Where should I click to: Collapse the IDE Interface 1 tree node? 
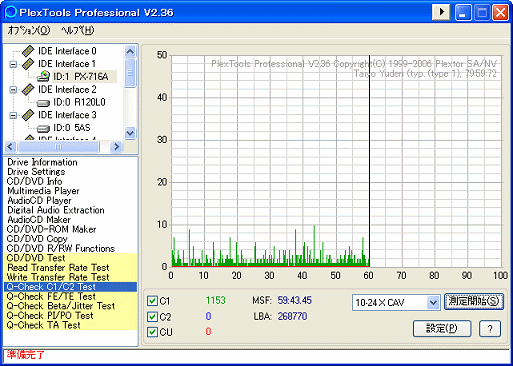click(x=13, y=64)
